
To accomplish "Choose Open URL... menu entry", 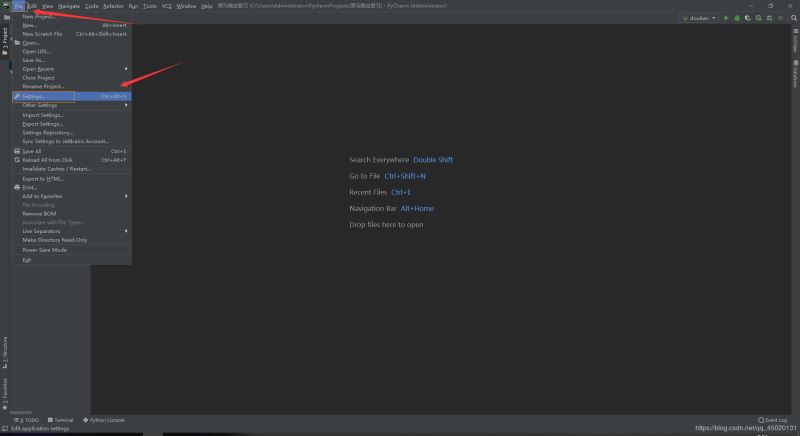I will pos(71,52).
